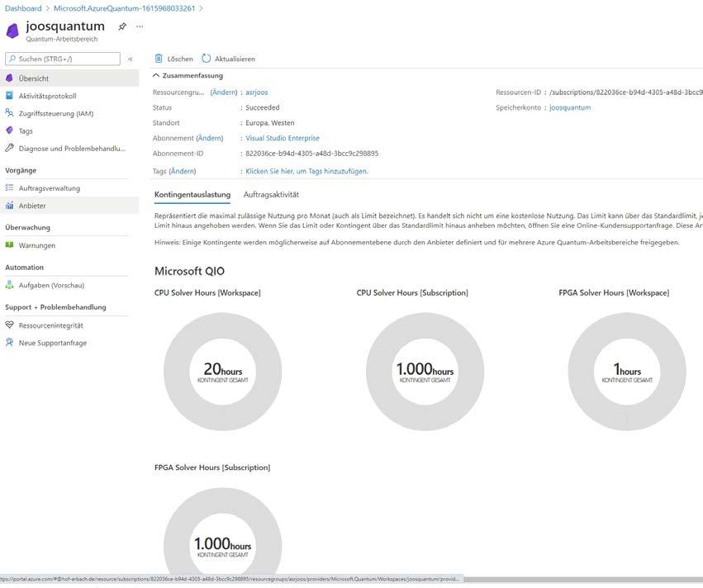Click the Auftragsverwaltung list icon
This screenshot has height=588, width=703.
9,187
